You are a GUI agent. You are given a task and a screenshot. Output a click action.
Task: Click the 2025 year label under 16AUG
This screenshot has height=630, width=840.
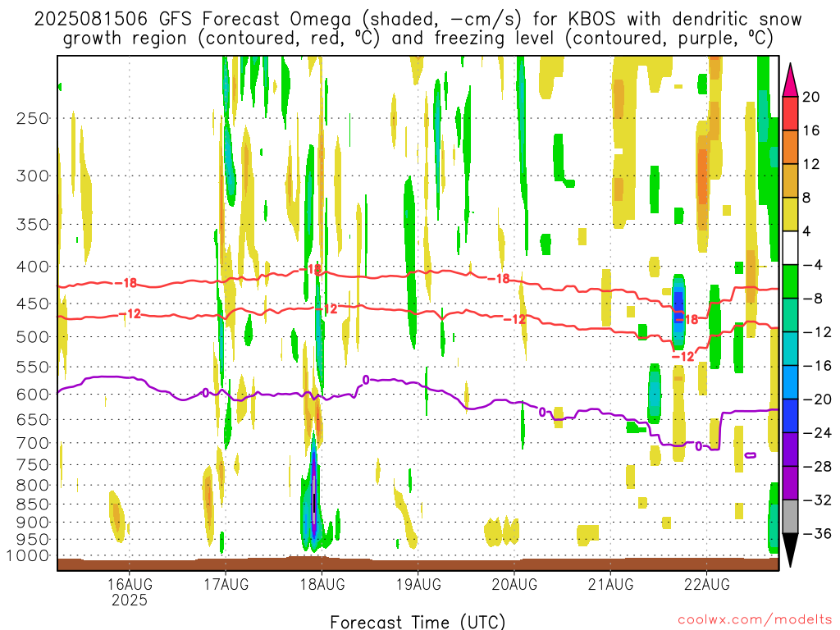pyautogui.click(x=129, y=600)
